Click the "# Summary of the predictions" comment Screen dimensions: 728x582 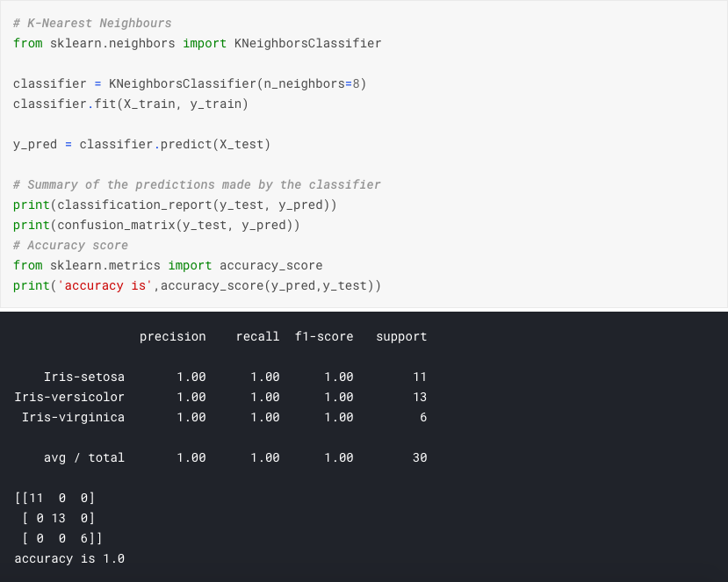tap(197, 184)
